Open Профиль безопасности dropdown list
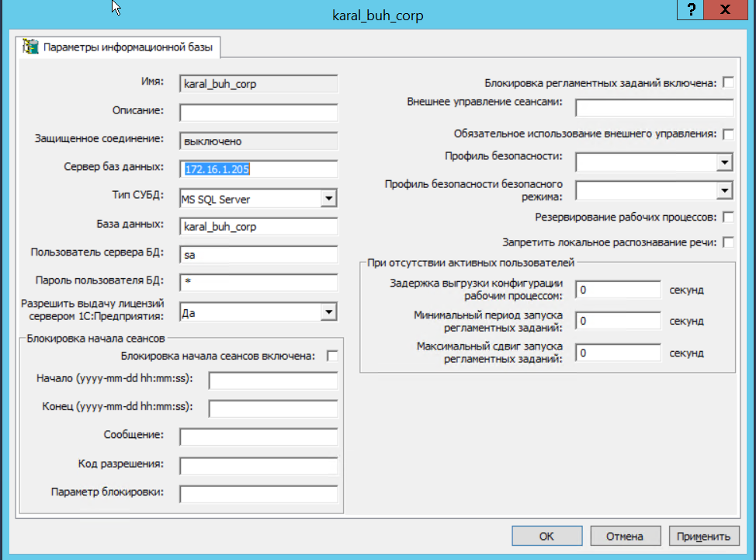This screenshot has height=560, width=756. [725, 162]
